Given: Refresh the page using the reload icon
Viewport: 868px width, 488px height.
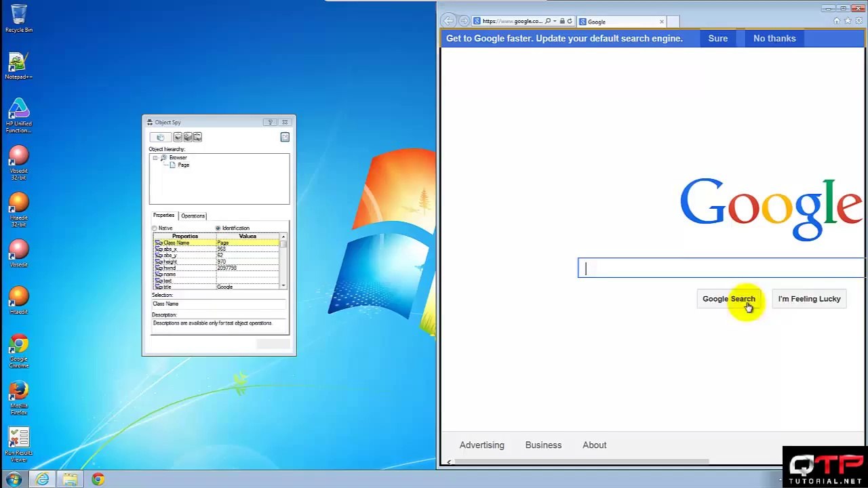Looking at the screenshot, I should (570, 22).
